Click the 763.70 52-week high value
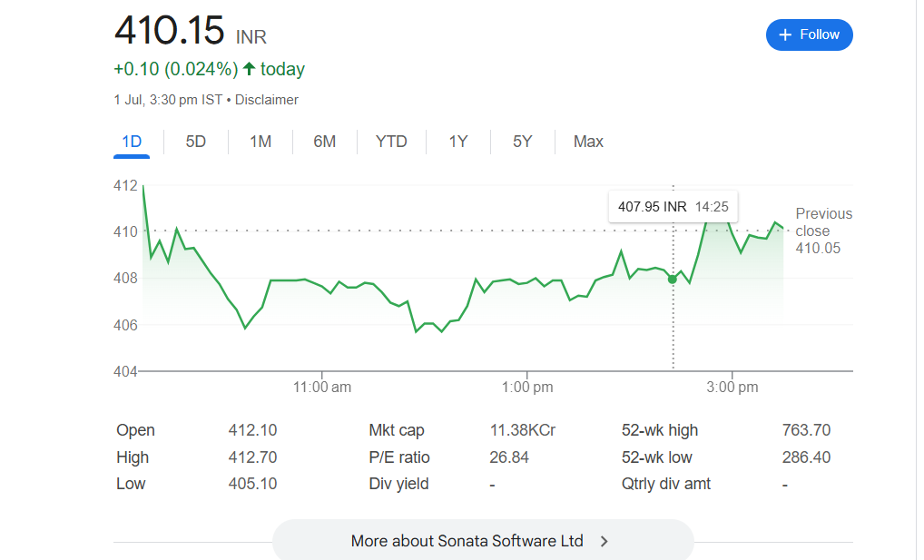This screenshot has height=560, width=924. point(806,430)
